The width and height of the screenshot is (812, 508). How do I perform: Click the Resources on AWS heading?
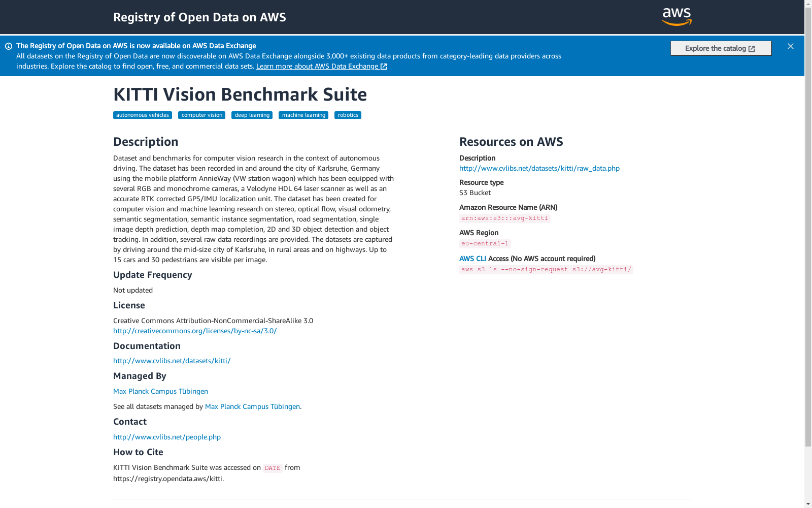511,142
